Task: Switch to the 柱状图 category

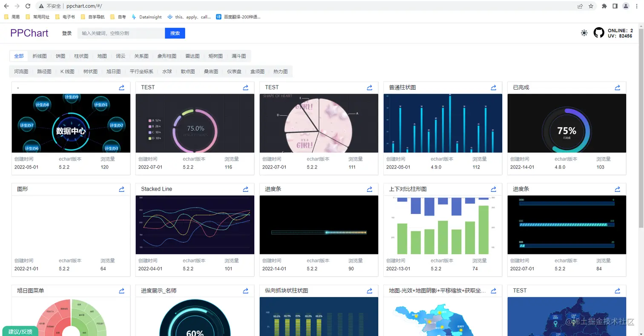Action: (x=81, y=56)
